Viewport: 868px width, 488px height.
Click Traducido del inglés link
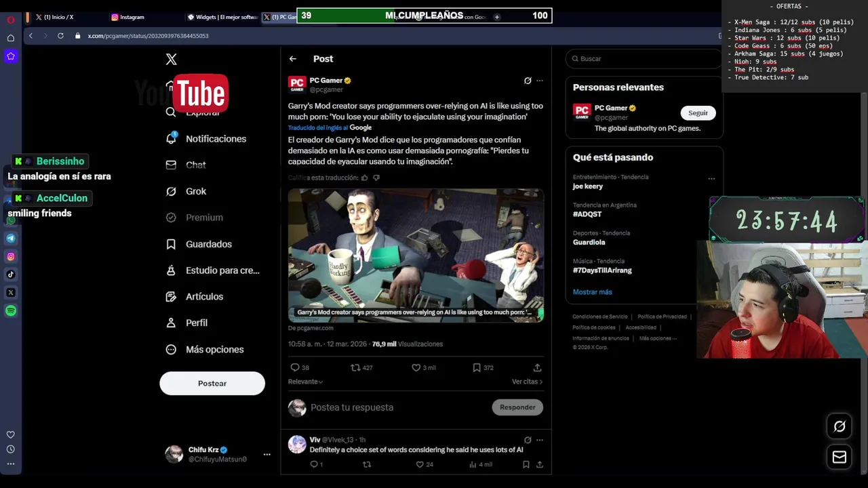317,127
